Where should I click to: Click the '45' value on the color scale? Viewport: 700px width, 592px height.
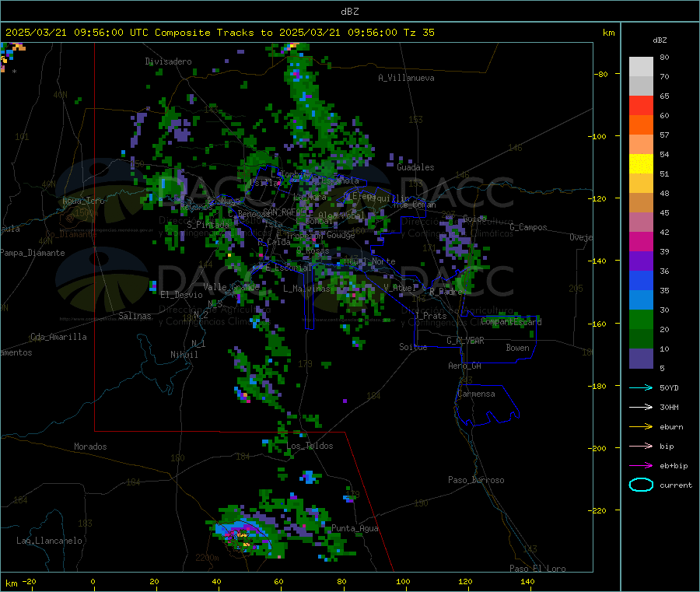664,212
